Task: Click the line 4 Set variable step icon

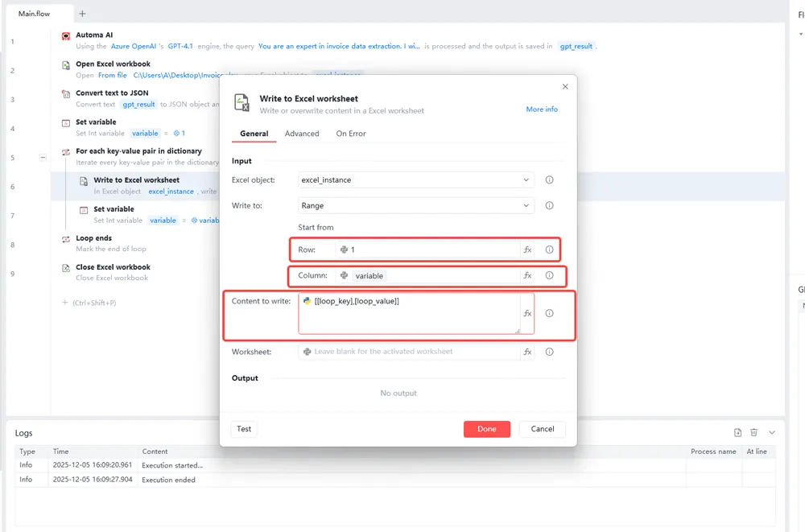Action: click(66, 123)
